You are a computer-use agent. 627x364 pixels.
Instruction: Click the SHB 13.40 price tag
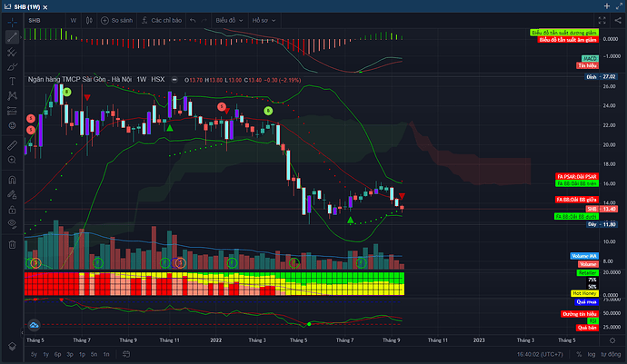point(602,209)
